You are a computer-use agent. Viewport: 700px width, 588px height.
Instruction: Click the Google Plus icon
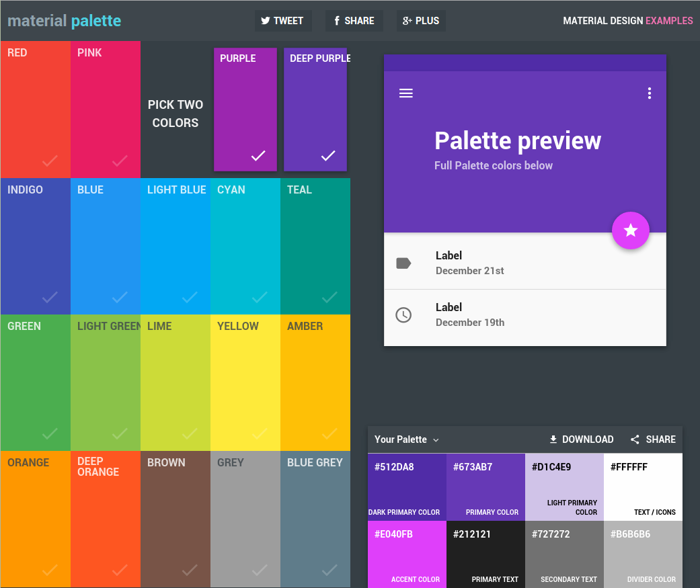point(407,21)
